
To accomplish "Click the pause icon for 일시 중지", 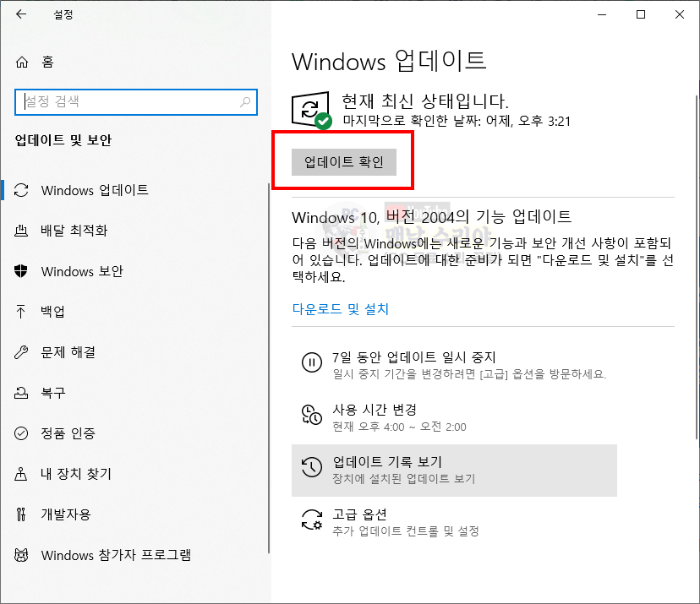I will click(x=312, y=362).
